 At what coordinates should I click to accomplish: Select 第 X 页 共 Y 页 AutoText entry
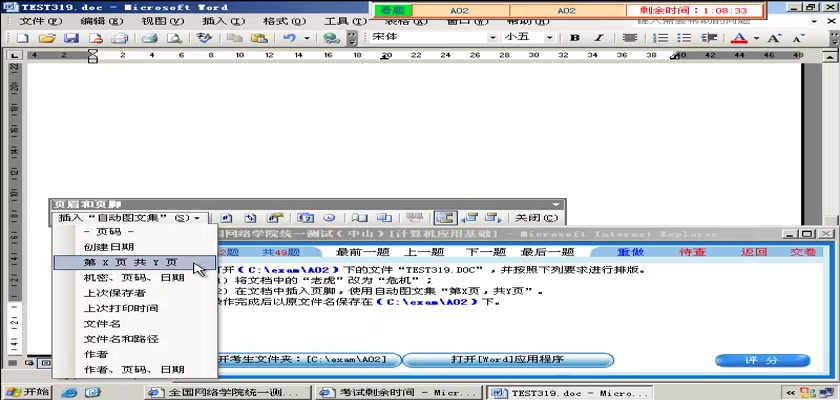click(x=134, y=262)
